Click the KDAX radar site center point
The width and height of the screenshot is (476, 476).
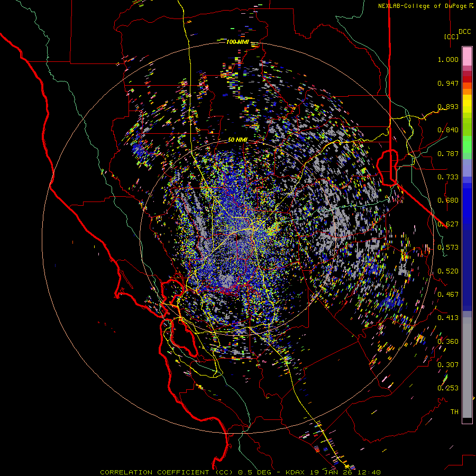coord(237,237)
